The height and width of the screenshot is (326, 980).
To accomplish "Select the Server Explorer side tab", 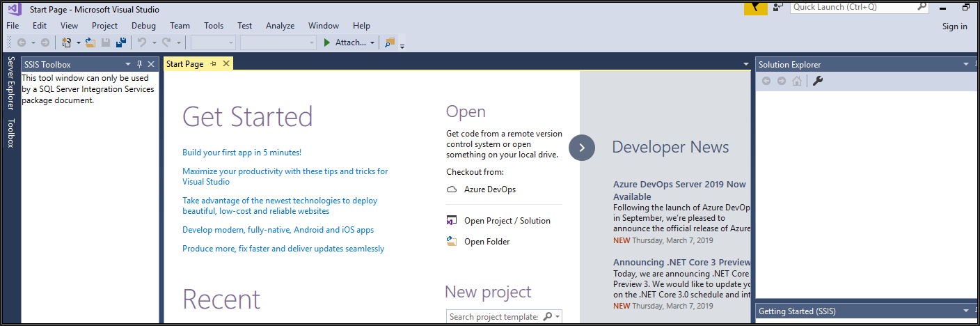I will (10, 84).
